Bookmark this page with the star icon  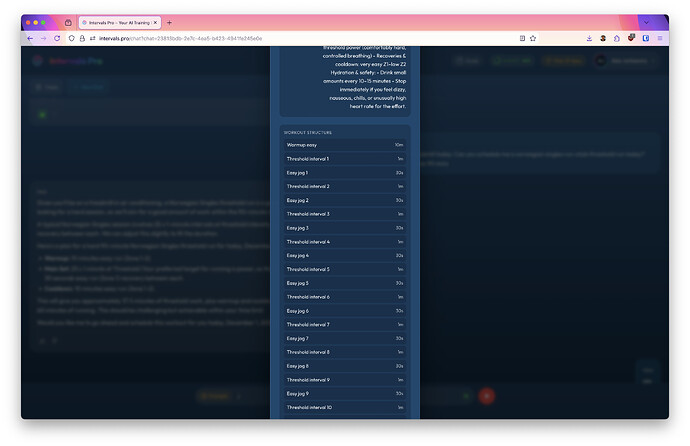pyautogui.click(x=533, y=38)
